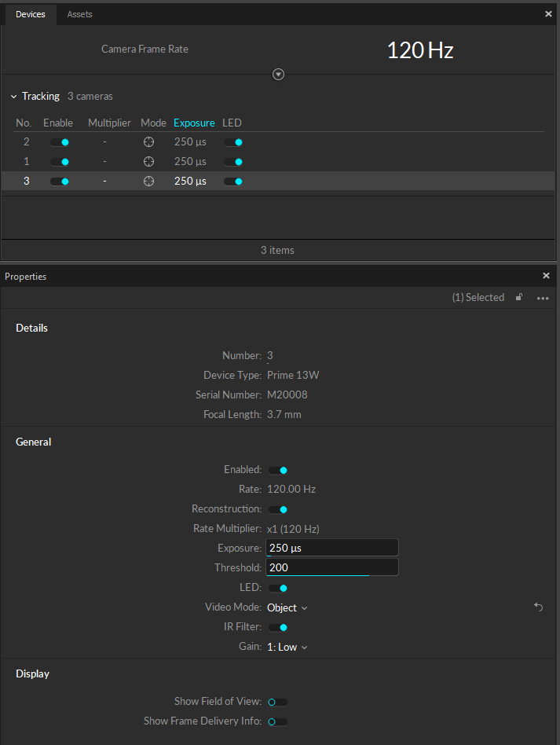Click inside the Threshold input field

[331, 567]
